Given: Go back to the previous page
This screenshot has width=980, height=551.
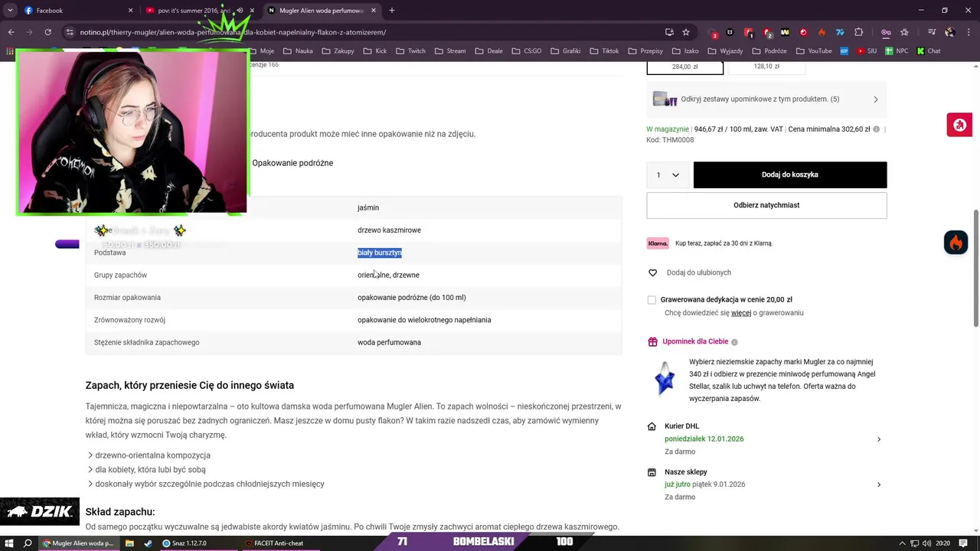Looking at the screenshot, I should click(11, 32).
